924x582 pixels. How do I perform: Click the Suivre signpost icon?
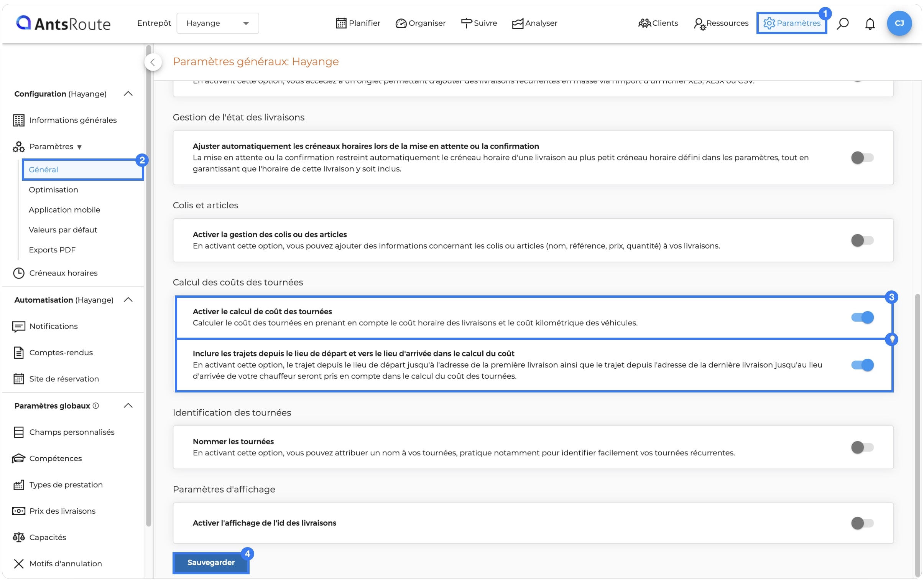tap(466, 23)
